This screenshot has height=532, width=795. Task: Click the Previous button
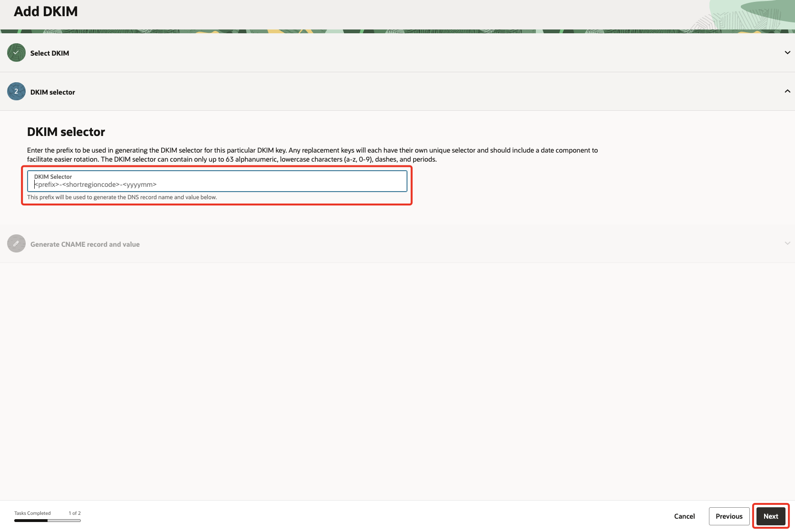tap(729, 516)
